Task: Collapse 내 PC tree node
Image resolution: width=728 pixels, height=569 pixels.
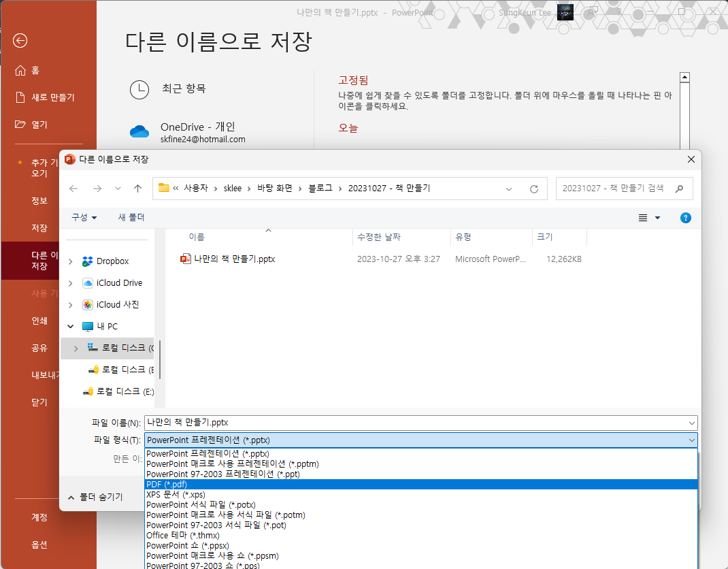Action: tap(71, 327)
